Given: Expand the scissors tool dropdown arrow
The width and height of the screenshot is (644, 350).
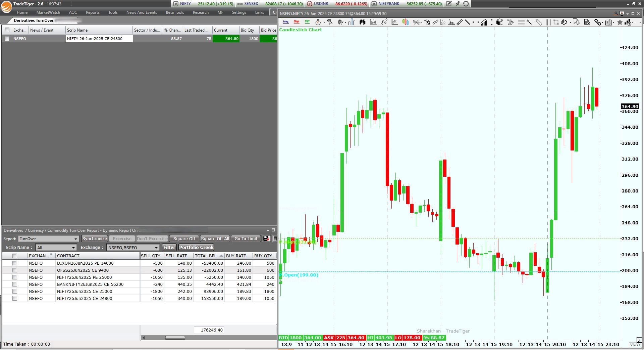Looking at the screenshot, I should pyautogui.click(x=421, y=23).
